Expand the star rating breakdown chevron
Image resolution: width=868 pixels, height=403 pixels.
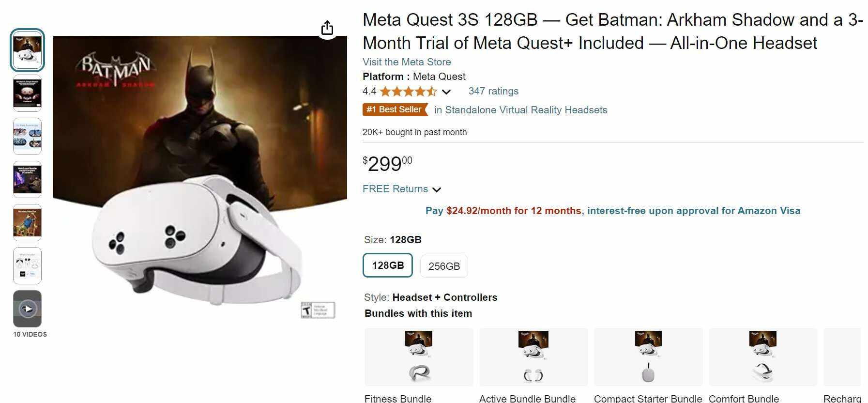coord(446,92)
